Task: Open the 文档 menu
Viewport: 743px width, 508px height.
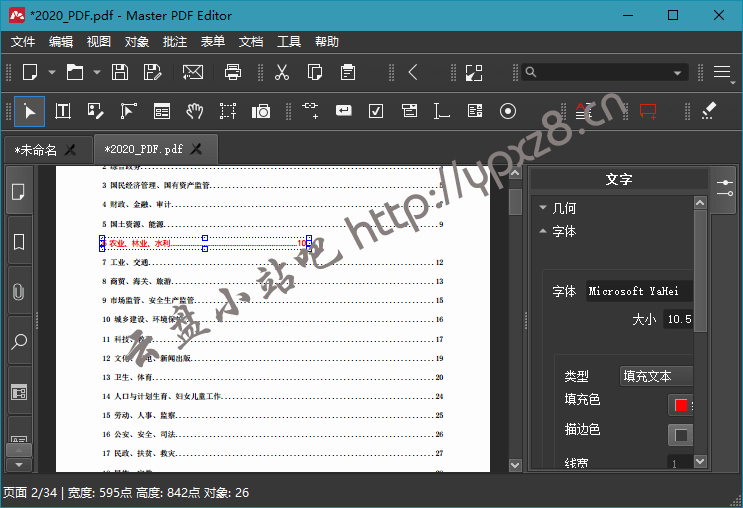Action: click(x=251, y=42)
